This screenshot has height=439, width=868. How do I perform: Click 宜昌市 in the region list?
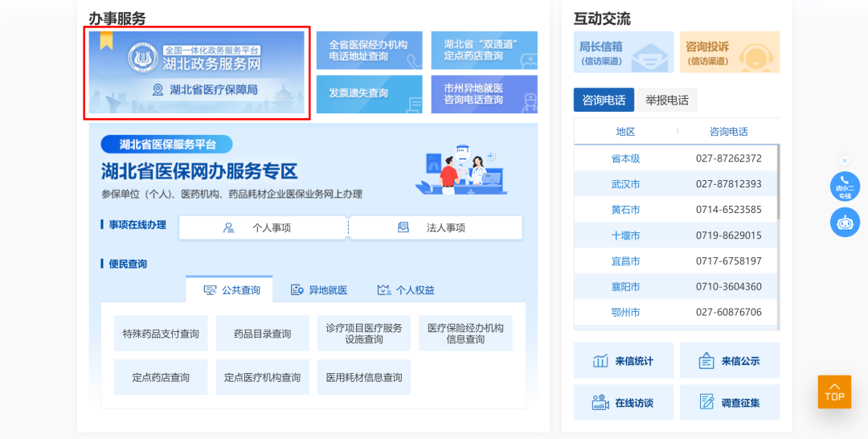[625, 261]
